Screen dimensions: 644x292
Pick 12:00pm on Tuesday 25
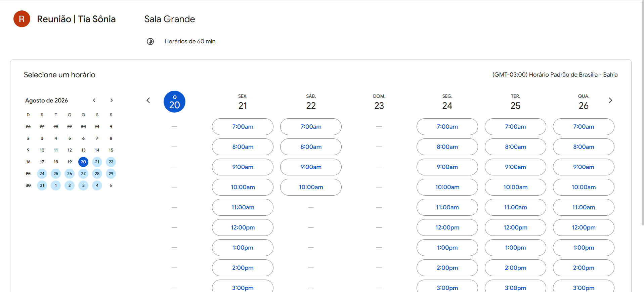point(515,227)
